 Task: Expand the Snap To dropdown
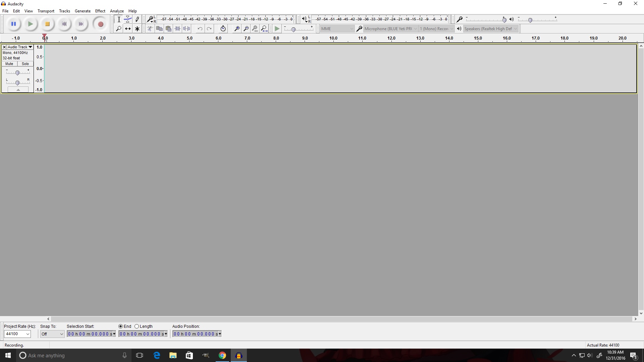[61, 334]
